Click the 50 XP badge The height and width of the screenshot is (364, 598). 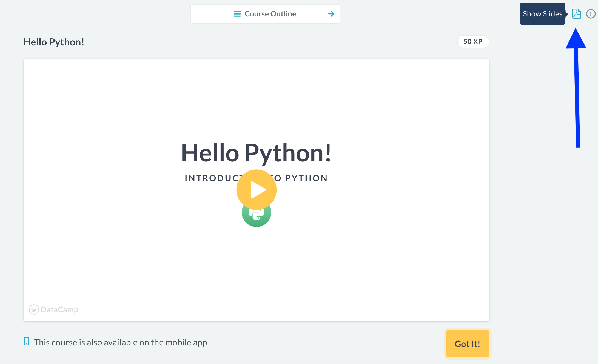pos(473,42)
